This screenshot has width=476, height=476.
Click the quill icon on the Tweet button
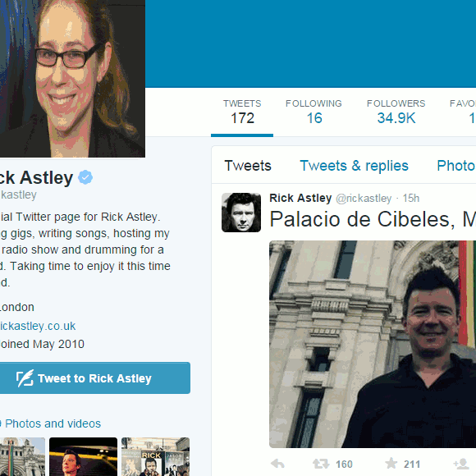[x=25, y=378]
